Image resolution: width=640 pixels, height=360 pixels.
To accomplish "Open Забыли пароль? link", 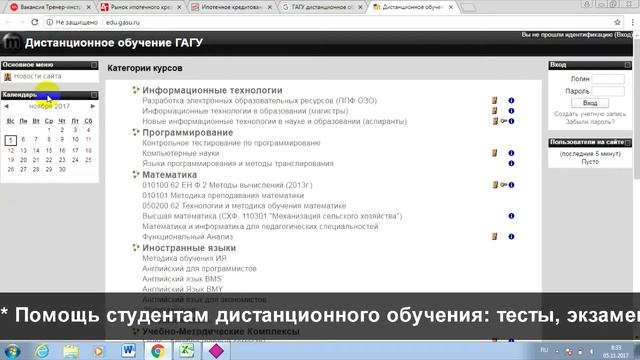I will click(x=590, y=122).
